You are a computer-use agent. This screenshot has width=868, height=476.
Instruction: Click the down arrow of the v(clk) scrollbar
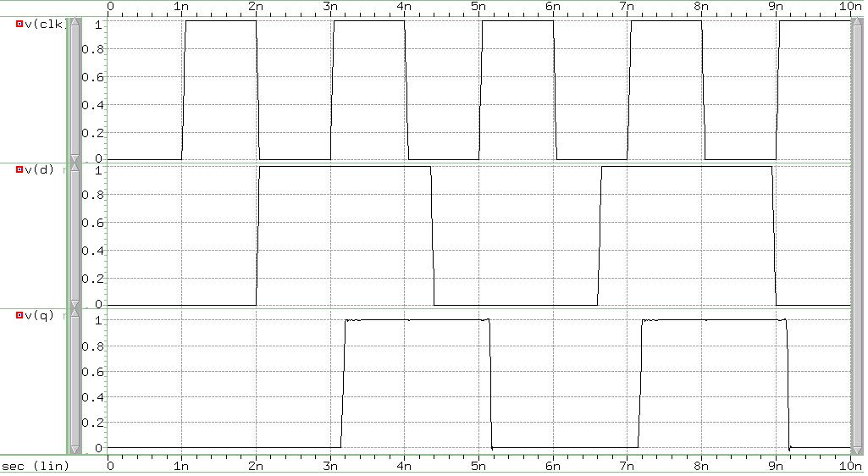coord(75,158)
